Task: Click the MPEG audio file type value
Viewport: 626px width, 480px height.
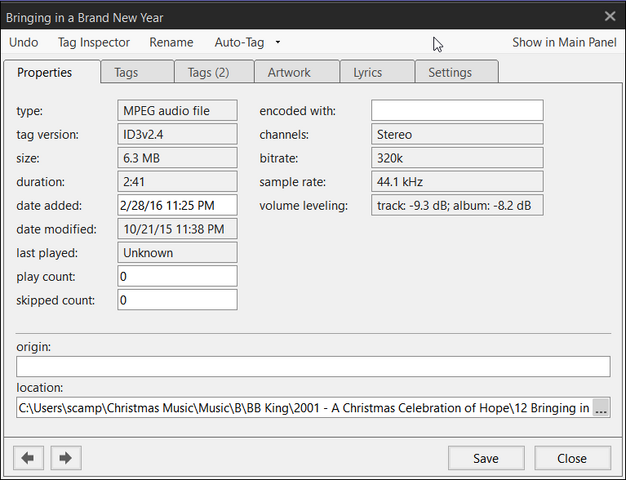Action: (x=177, y=110)
